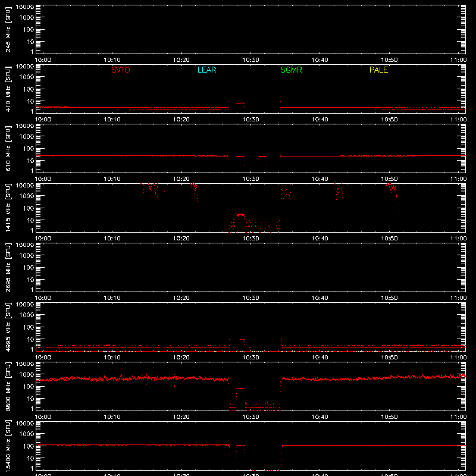The width and height of the screenshot is (476, 476).
Task: Click the 10:40 time label under 610 MHz panel
Action: [x=320, y=179]
